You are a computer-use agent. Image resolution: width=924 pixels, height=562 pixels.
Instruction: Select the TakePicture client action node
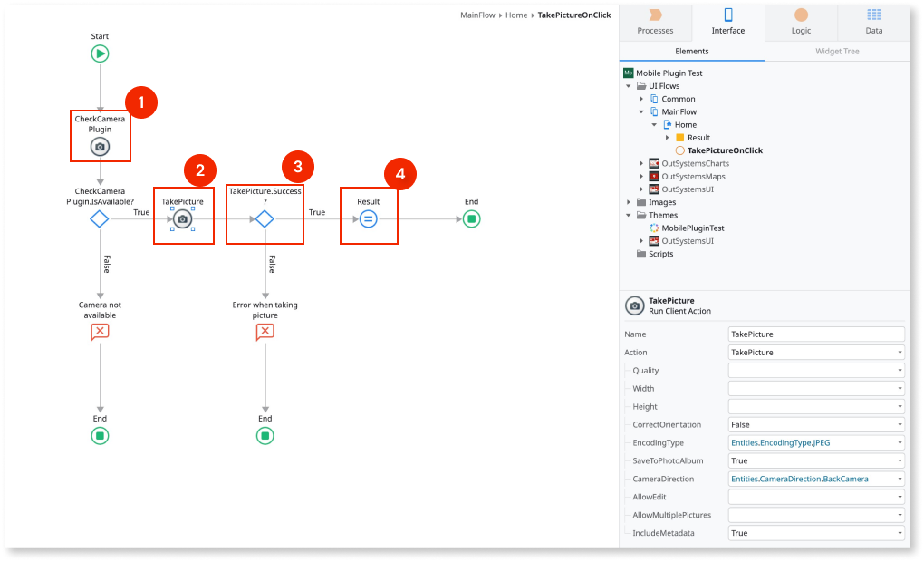coord(183,218)
